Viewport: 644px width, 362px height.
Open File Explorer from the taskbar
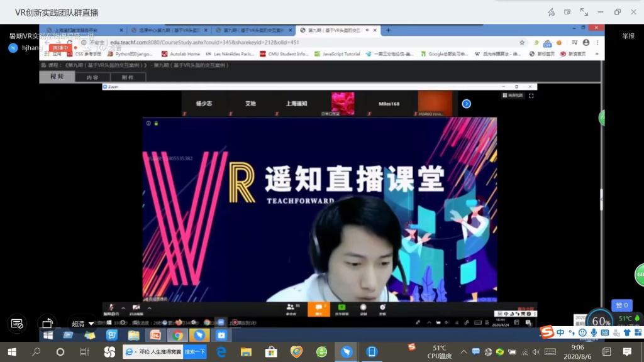point(246,352)
